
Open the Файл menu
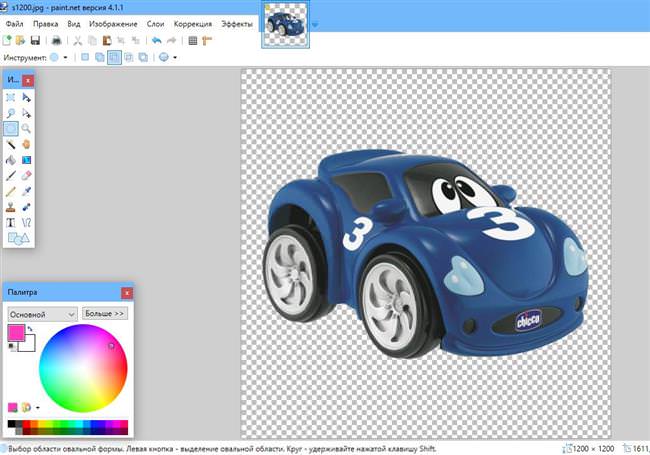(15, 24)
